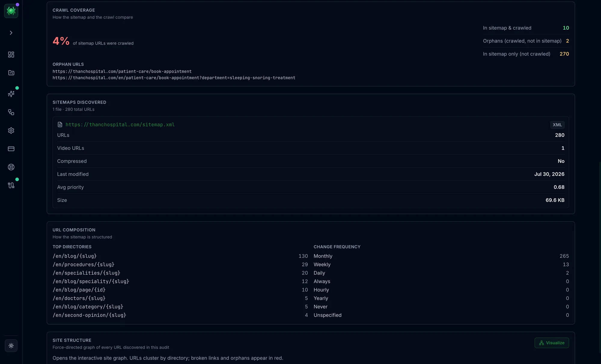The image size is (601, 364).
Task: Toggle the light/dark theme sun button
Action: click(11, 346)
